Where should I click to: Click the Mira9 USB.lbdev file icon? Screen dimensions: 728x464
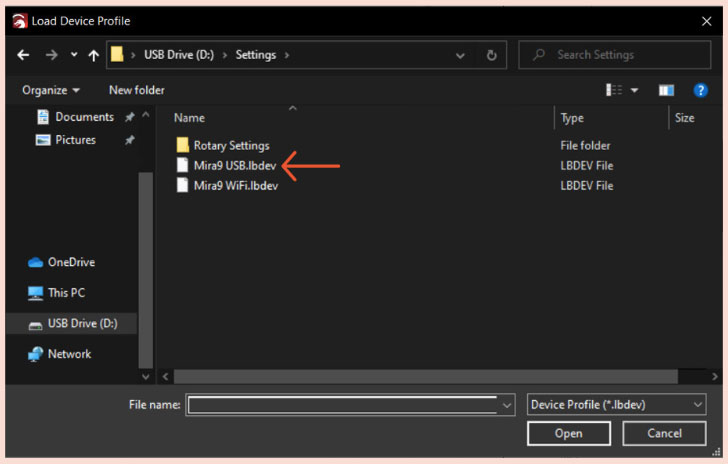(x=182, y=165)
